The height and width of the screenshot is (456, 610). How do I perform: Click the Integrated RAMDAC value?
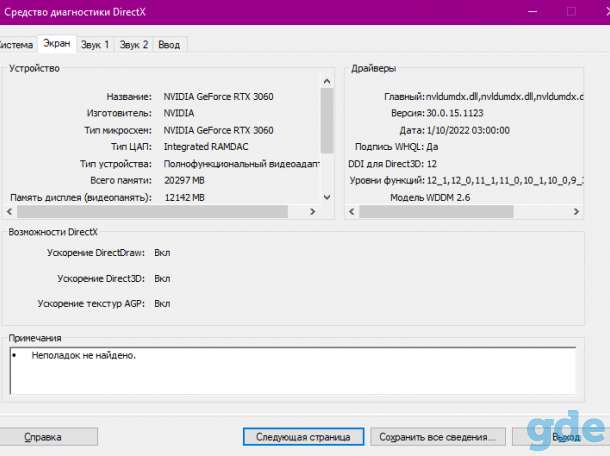tap(206, 147)
